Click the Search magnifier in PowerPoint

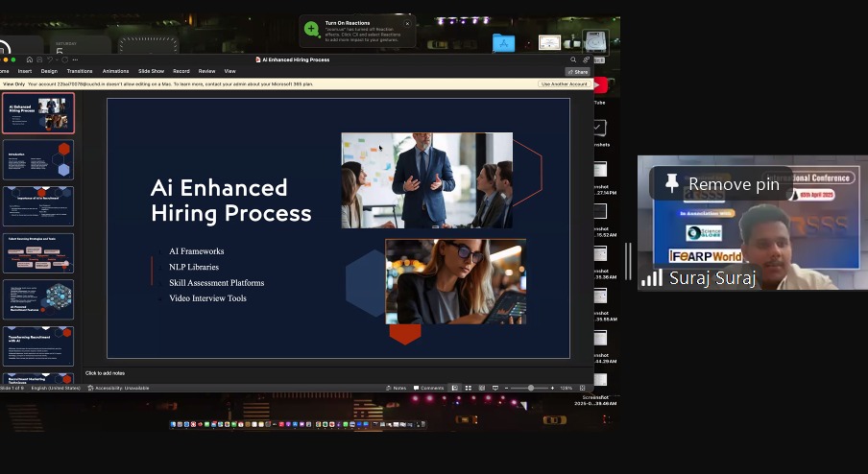(x=573, y=59)
